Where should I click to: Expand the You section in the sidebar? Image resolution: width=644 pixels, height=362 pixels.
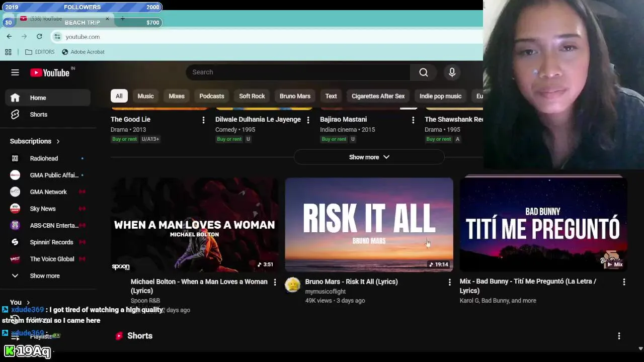click(20, 303)
